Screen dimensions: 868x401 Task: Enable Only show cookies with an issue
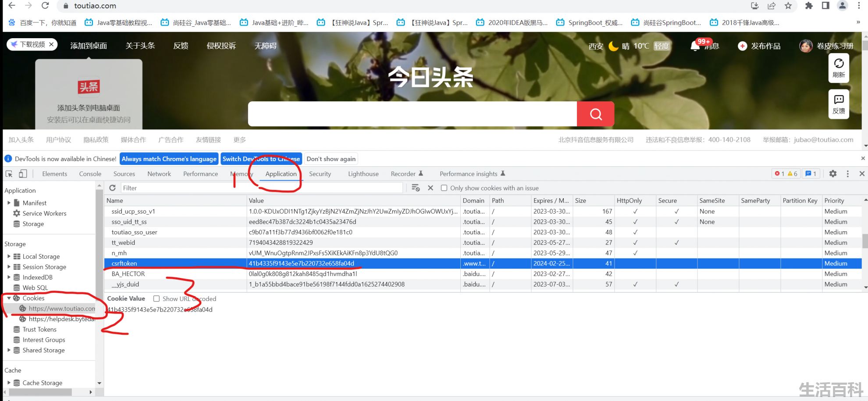pyautogui.click(x=444, y=188)
